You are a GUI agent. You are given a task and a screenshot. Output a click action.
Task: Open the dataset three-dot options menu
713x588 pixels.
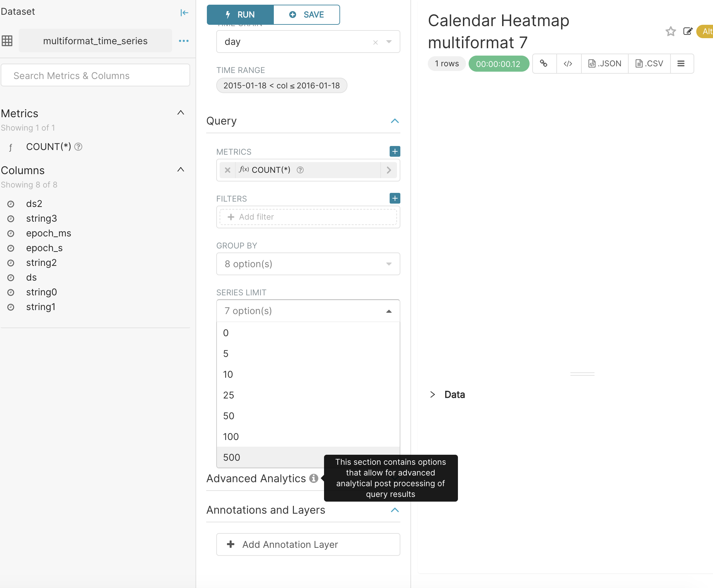click(184, 41)
